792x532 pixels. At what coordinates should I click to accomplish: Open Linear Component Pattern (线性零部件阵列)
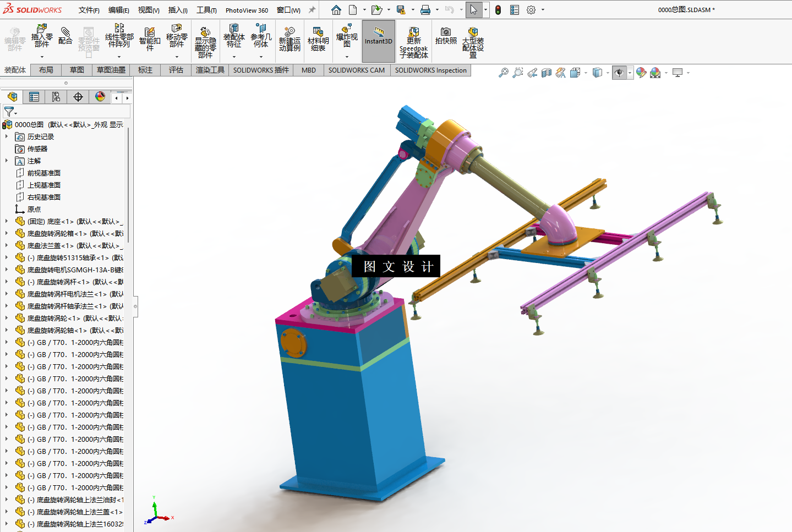(x=119, y=36)
